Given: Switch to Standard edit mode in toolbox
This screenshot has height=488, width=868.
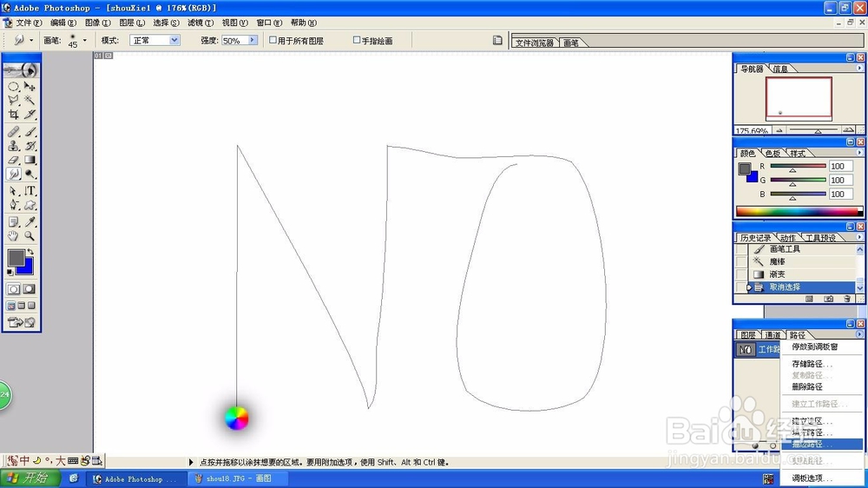Looking at the screenshot, I should (x=13, y=289).
